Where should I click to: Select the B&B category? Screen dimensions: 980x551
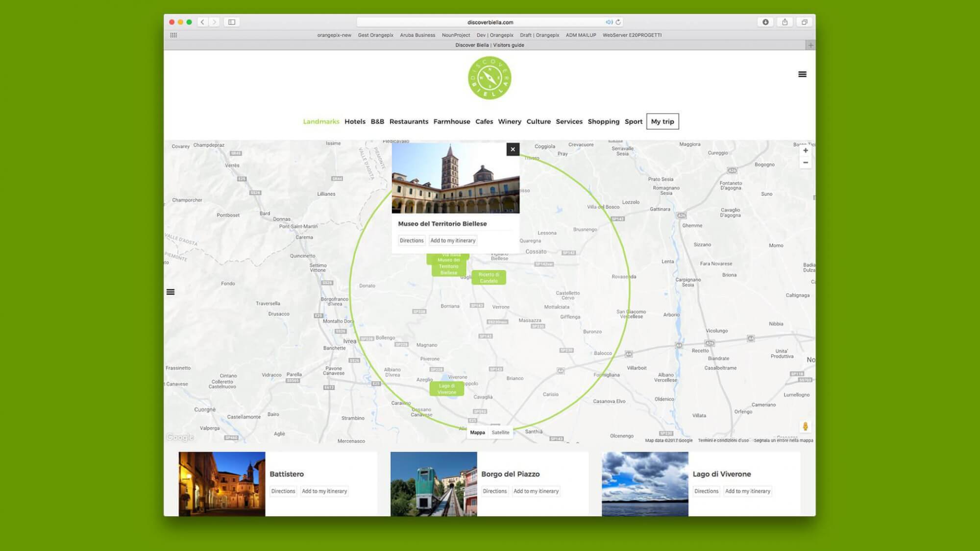(x=377, y=121)
